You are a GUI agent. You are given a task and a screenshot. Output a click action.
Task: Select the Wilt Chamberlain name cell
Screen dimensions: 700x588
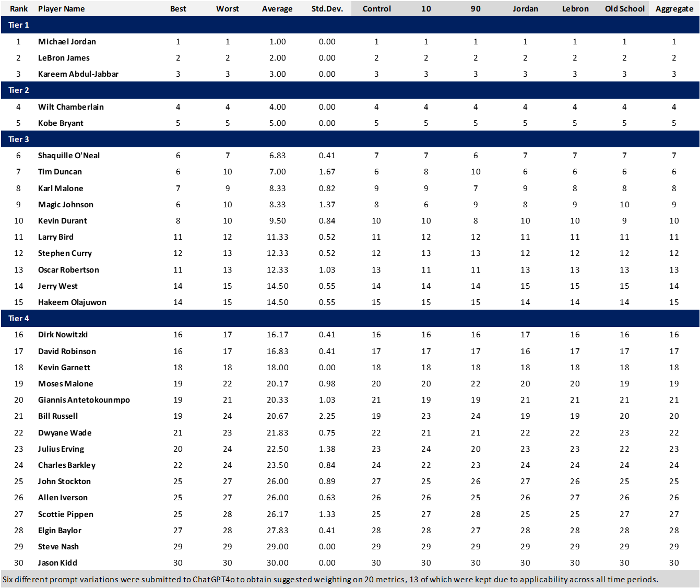71,107
